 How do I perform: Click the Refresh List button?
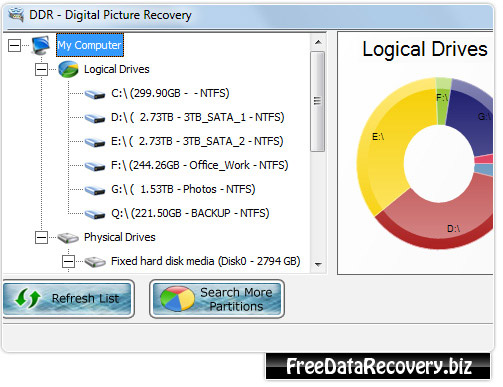(x=68, y=298)
